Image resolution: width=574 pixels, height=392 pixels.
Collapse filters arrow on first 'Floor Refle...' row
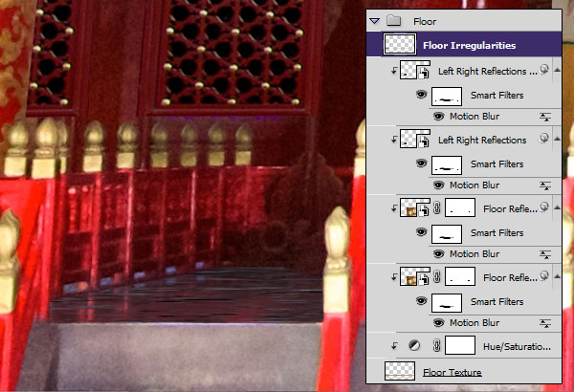(557, 207)
